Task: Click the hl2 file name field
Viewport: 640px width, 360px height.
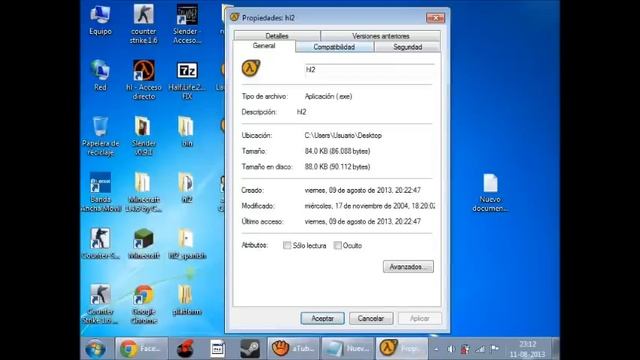Action: coord(369,69)
